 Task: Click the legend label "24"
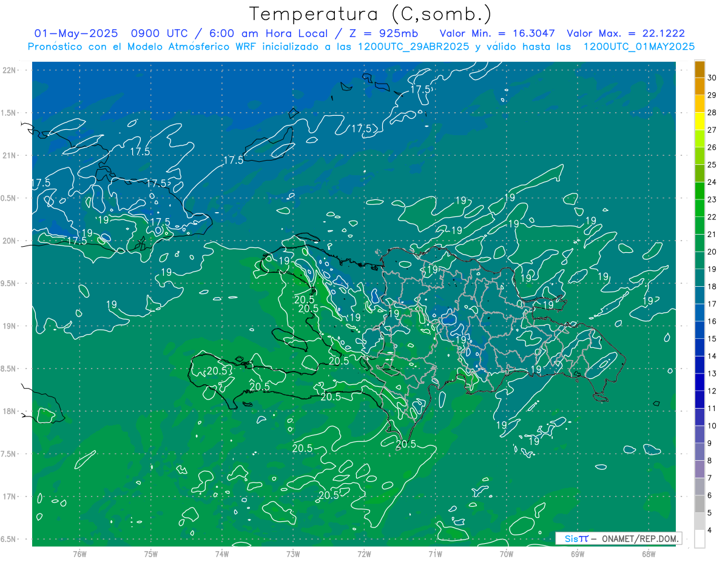pyautogui.click(x=713, y=182)
